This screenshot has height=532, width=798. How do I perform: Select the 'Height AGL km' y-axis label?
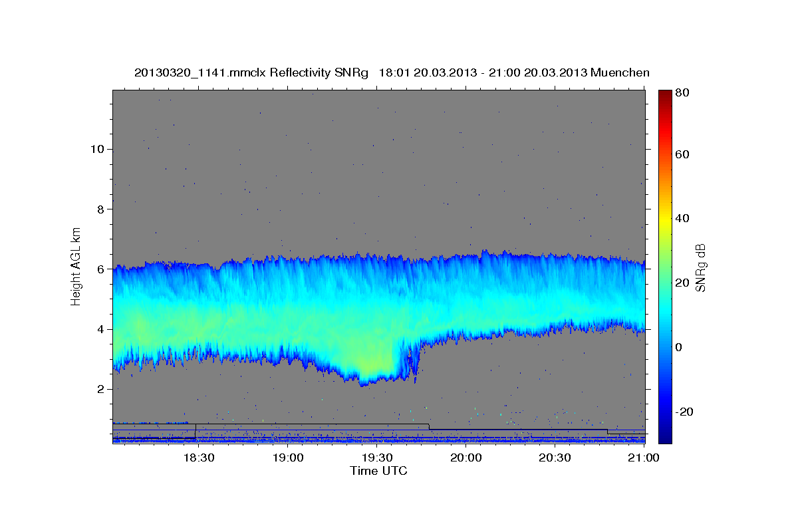(76, 266)
